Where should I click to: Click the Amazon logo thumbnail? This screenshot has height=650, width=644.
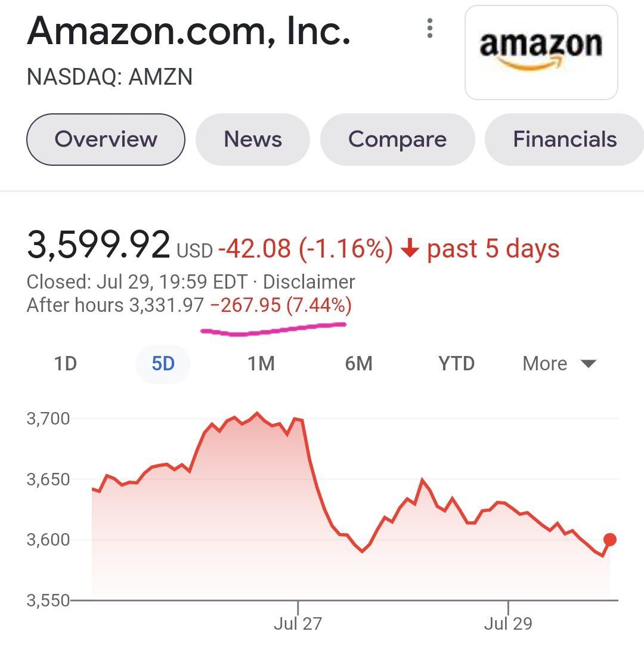[x=541, y=52]
